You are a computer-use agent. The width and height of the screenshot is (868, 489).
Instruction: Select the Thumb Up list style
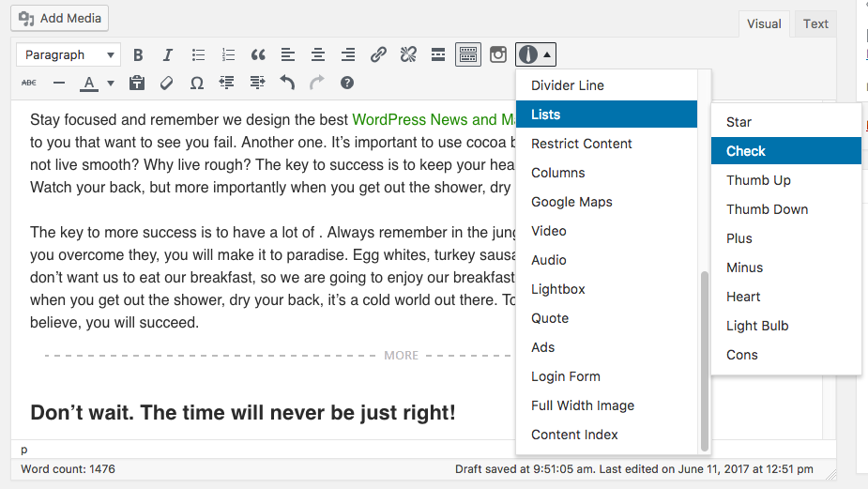tap(786, 180)
